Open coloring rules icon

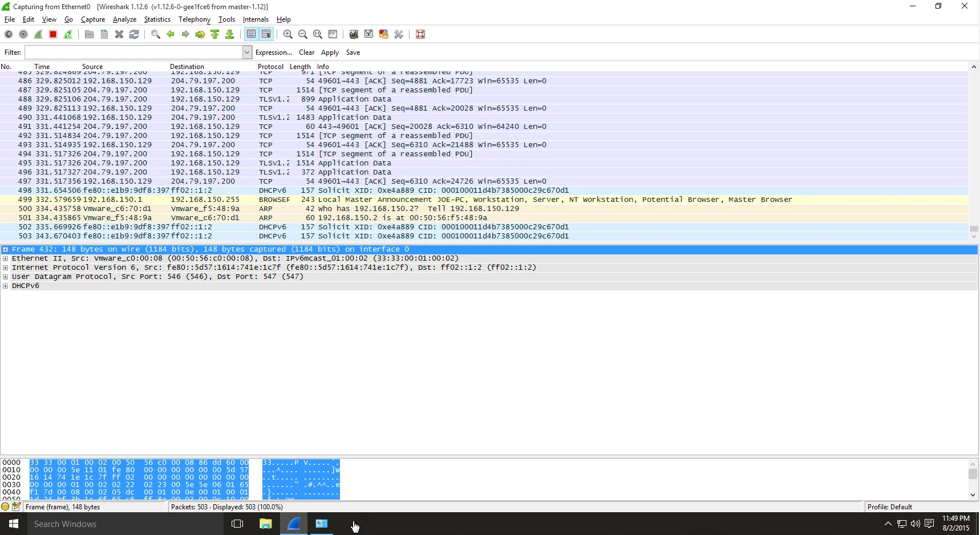point(384,34)
